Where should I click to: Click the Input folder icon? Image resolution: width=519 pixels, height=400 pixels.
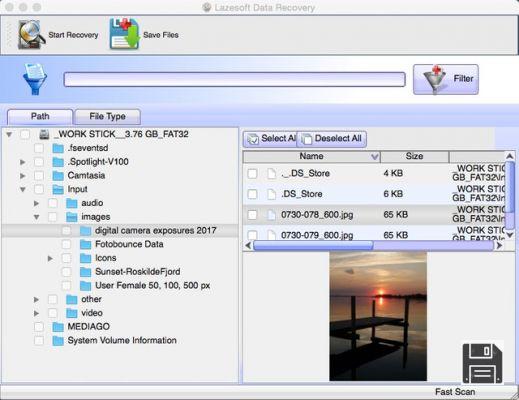58,189
